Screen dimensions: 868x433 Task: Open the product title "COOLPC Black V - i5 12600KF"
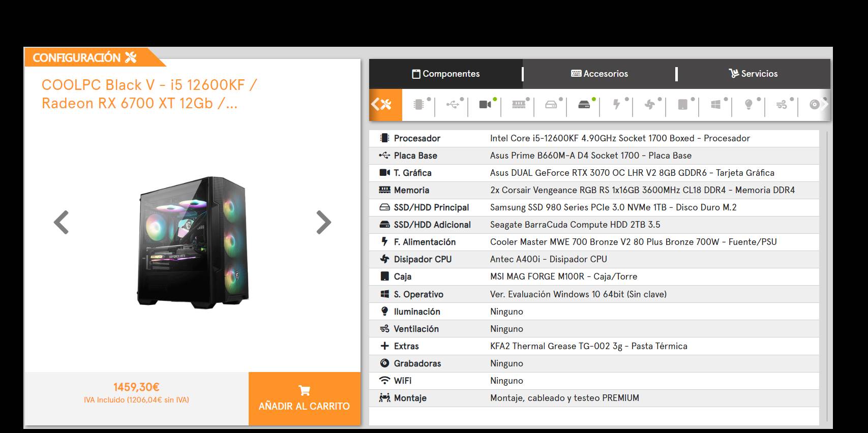tap(149, 94)
